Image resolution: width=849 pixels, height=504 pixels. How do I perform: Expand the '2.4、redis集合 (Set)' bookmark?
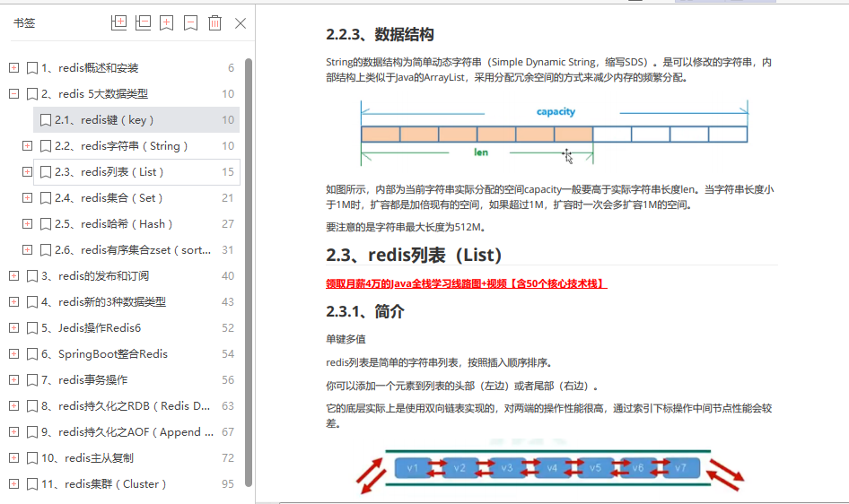pos(27,197)
